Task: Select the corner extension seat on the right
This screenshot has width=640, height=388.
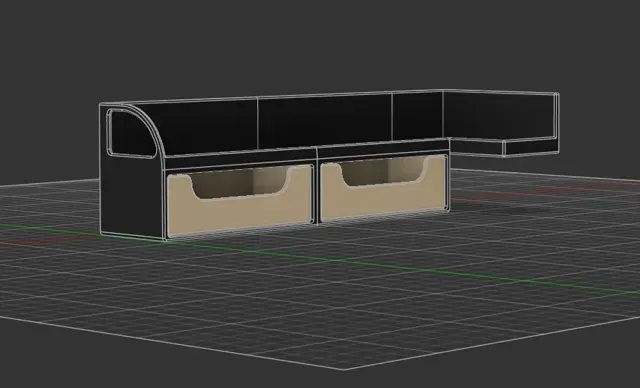Action: [503, 147]
